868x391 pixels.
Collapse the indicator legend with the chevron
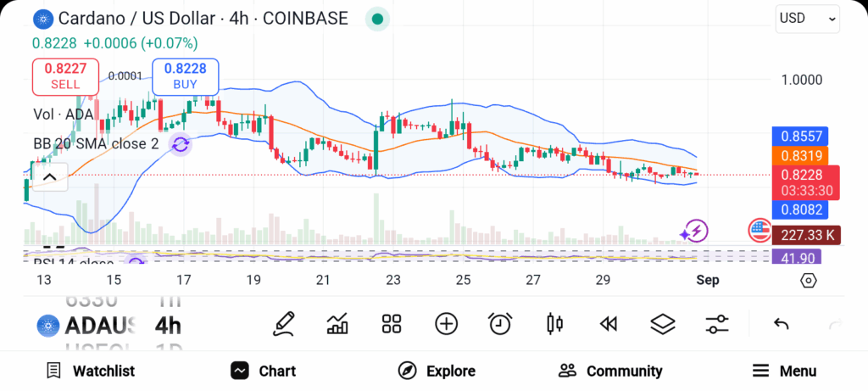click(49, 177)
